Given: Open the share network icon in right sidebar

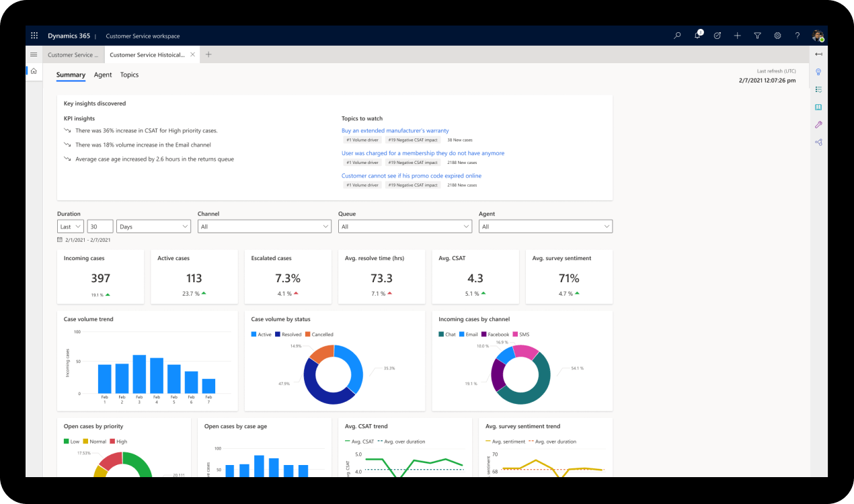Looking at the screenshot, I should pos(818,142).
